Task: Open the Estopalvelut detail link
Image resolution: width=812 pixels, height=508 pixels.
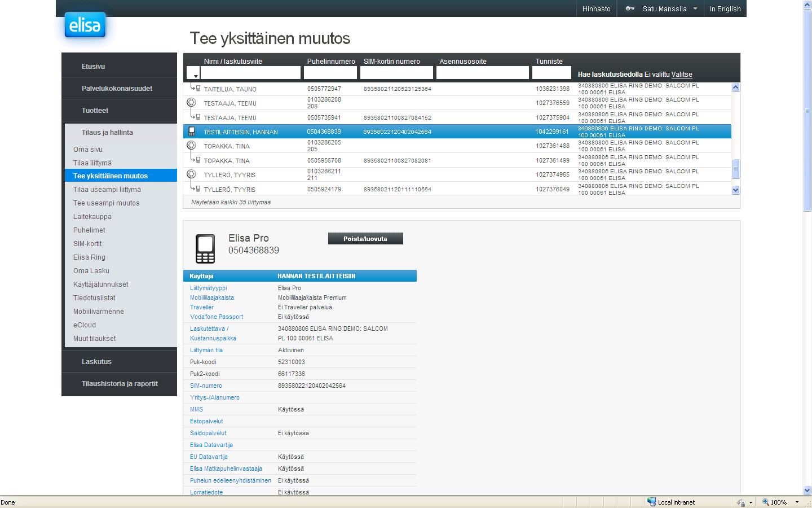Action: point(206,421)
